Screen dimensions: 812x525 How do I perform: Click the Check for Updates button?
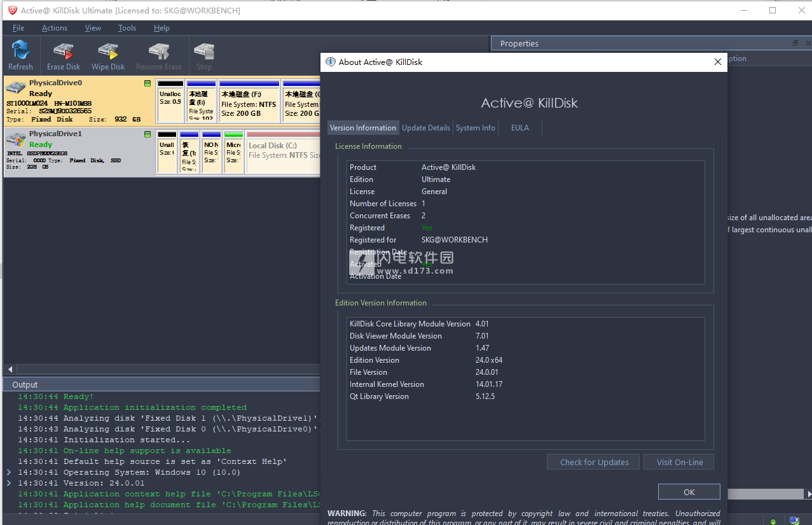click(x=595, y=462)
